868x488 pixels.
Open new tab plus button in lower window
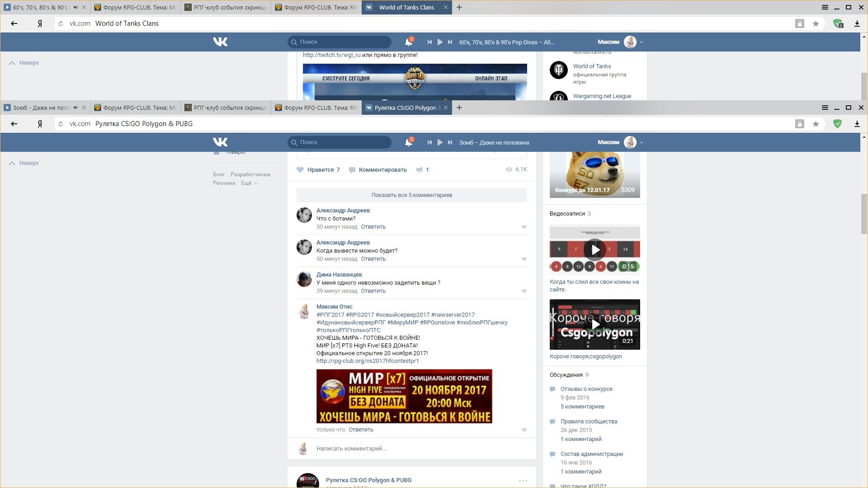pyautogui.click(x=459, y=108)
